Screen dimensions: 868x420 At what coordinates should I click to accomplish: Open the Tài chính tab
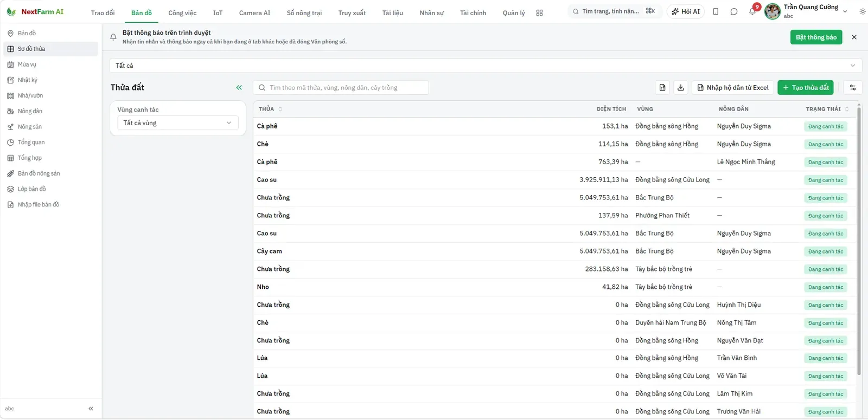coord(473,13)
